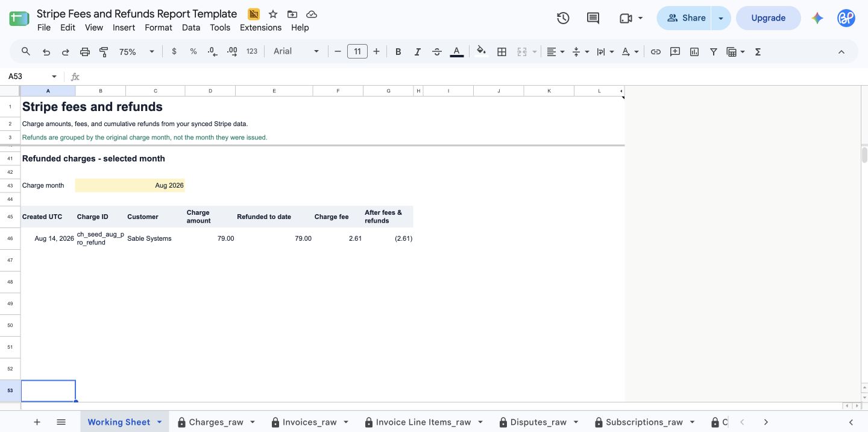
Task: Open the Data menu
Action: click(191, 27)
